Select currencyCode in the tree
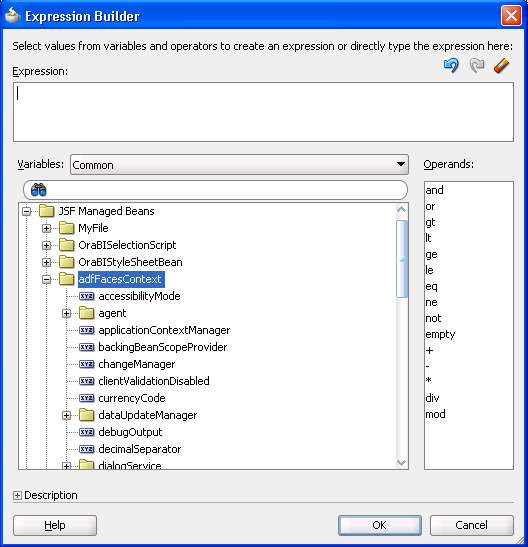The width and height of the screenshot is (528, 547). [x=132, y=398]
